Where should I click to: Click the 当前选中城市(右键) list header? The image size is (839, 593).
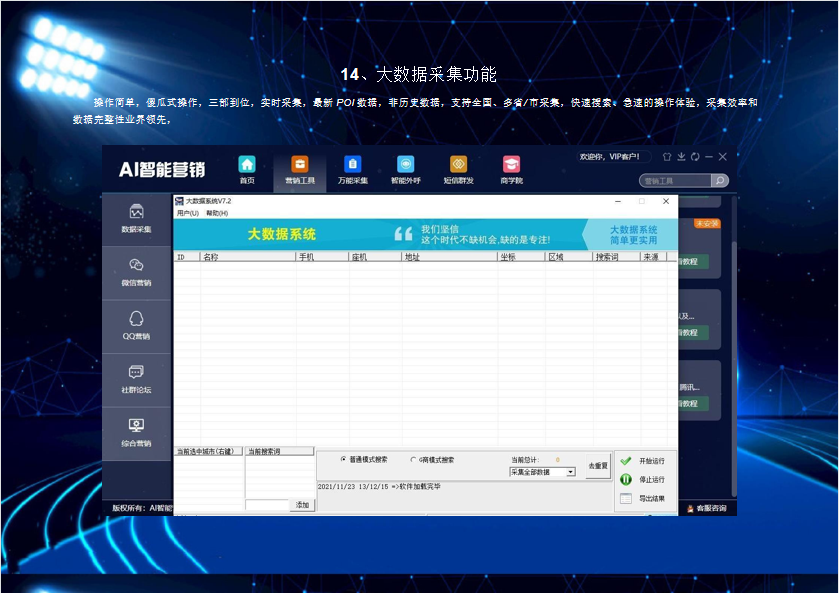tap(209, 451)
